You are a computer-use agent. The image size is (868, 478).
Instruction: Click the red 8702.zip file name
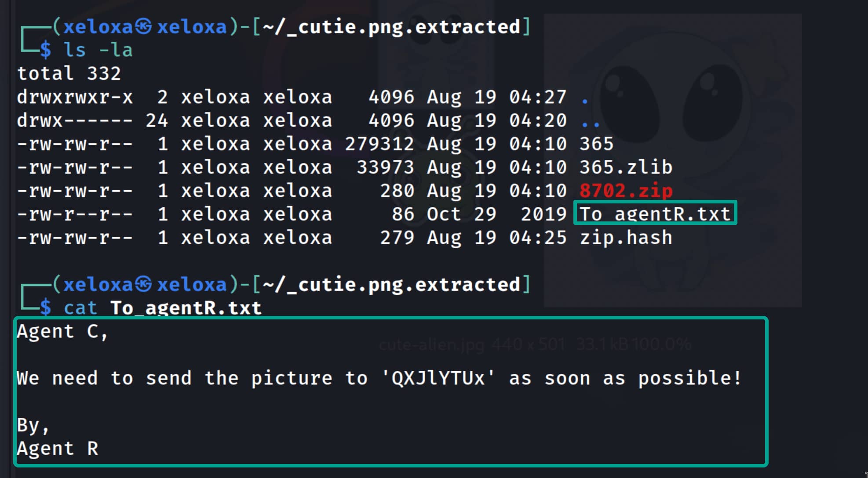pos(626,191)
